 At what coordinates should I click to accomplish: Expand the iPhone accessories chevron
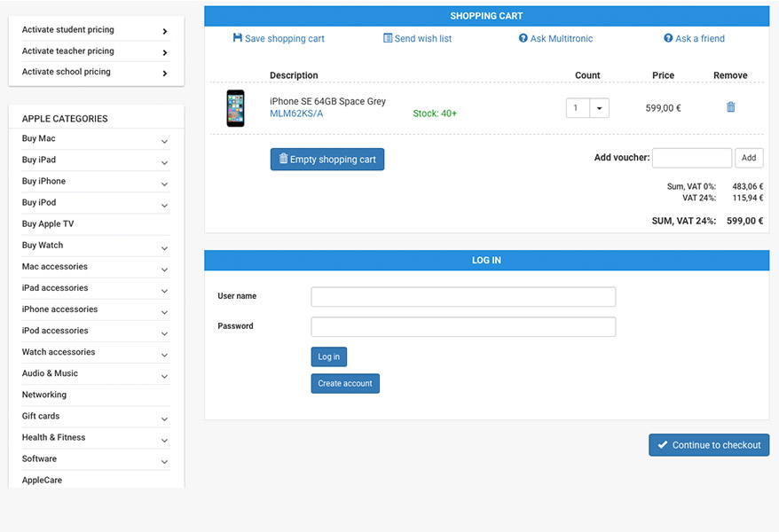[164, 312]
